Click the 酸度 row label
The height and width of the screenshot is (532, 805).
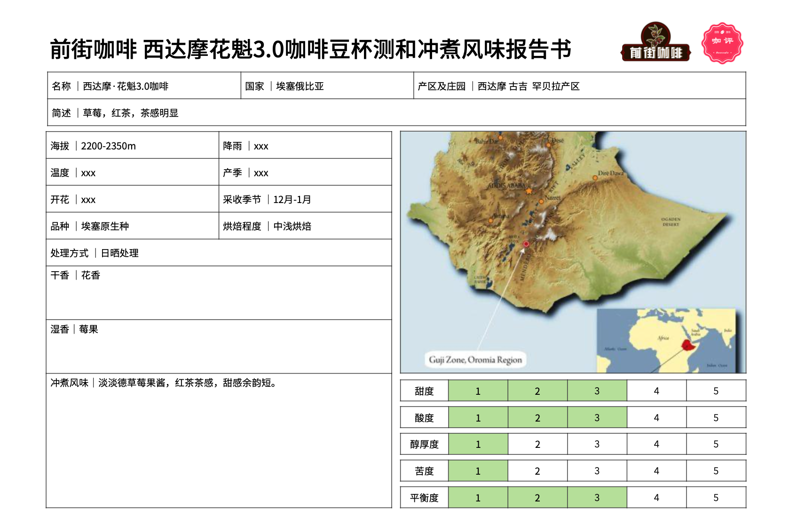[424, 418]
